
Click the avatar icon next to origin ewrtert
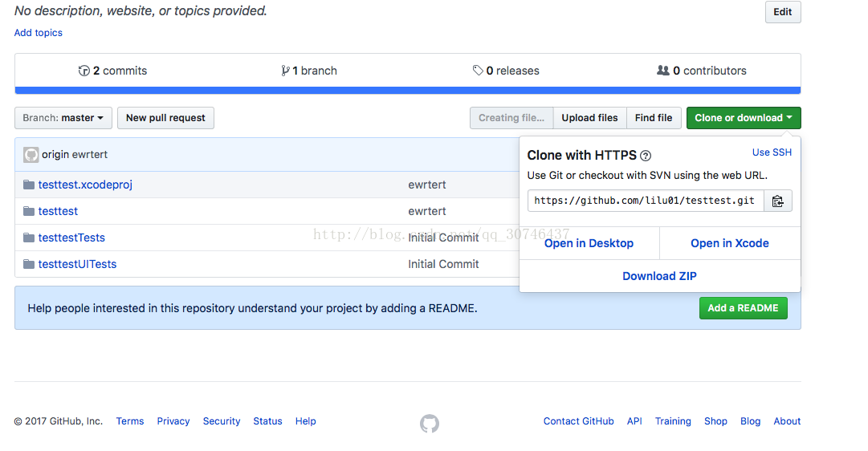[x=31, y=154]
